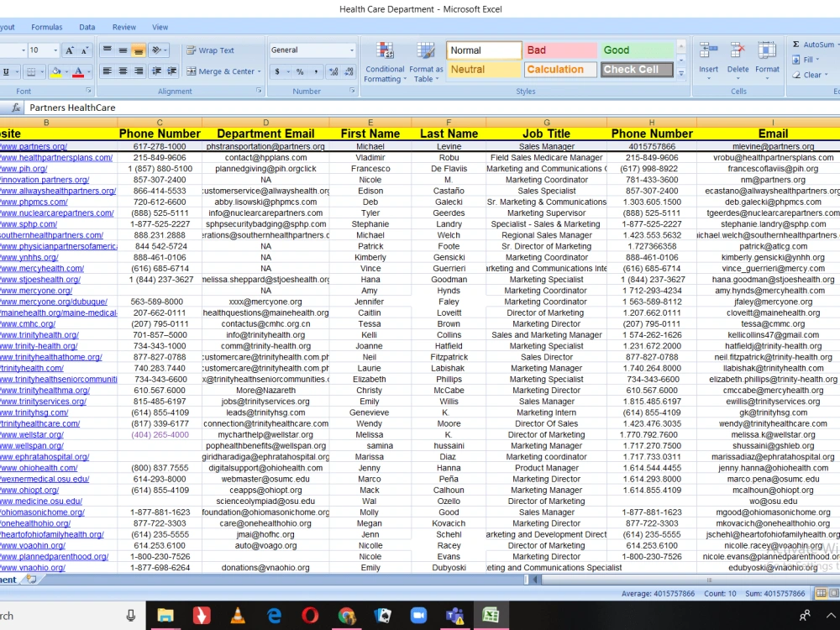Increase decimal places
This screenshot has height=630, width=840.
point(333,71)
